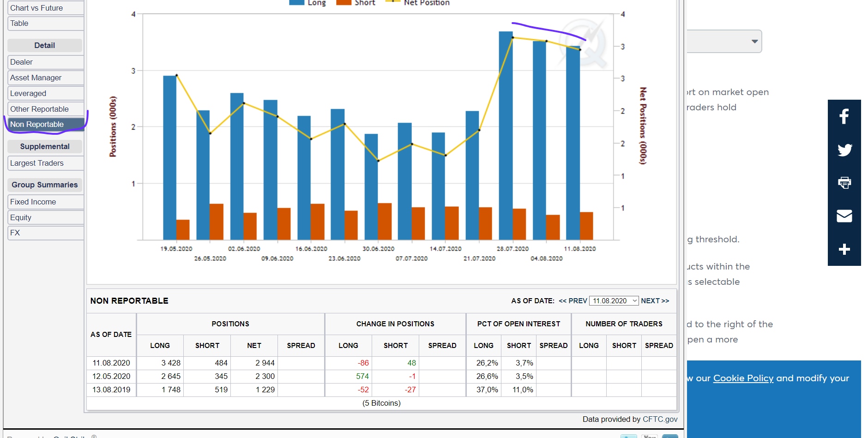Click the email envelope icon
This screenshot has width=868, height=438.
click(844, 216)
